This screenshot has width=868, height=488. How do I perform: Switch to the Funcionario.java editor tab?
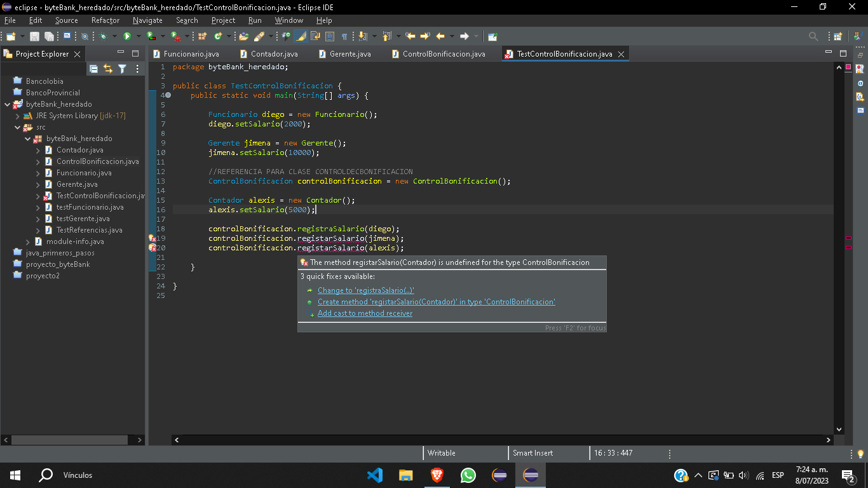[186, 54]
